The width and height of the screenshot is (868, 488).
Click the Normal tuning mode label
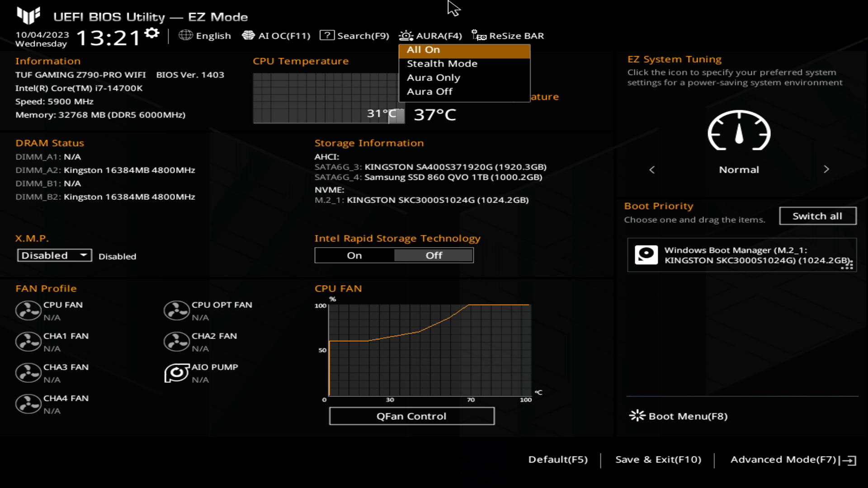(x=739, y=169)
